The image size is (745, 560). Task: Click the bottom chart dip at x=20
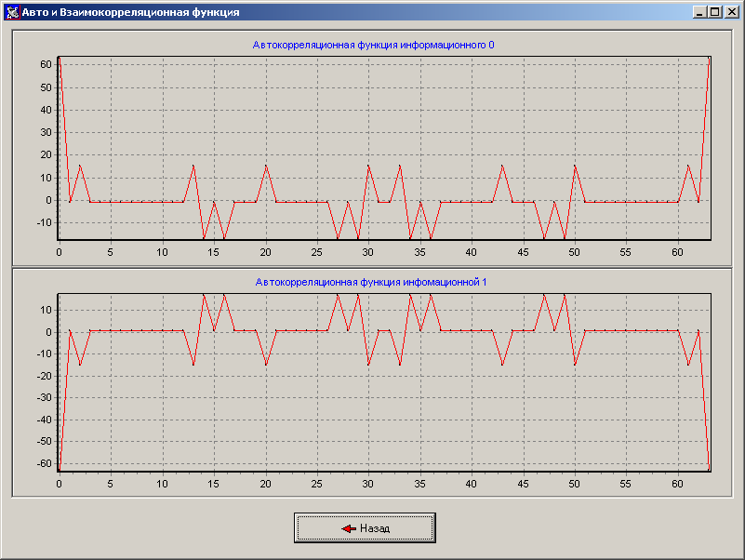(266, 365)
